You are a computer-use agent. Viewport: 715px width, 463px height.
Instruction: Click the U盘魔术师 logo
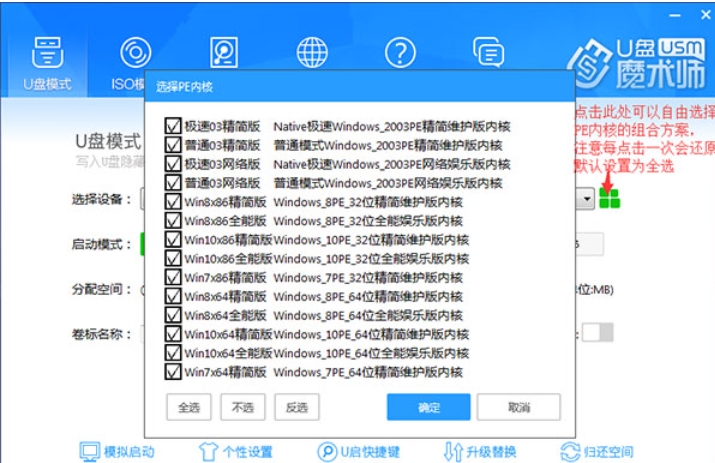coord(637,64)
